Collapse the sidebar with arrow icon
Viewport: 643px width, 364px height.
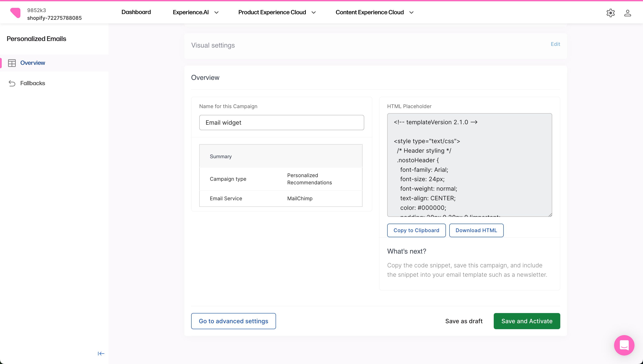coord(101,354)
